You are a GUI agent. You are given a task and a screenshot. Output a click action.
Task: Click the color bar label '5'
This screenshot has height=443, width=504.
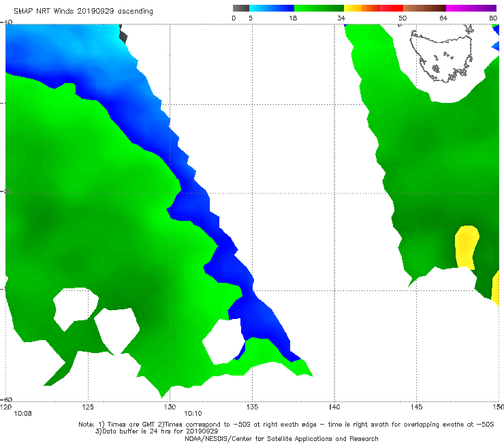[x=251, y=18]
